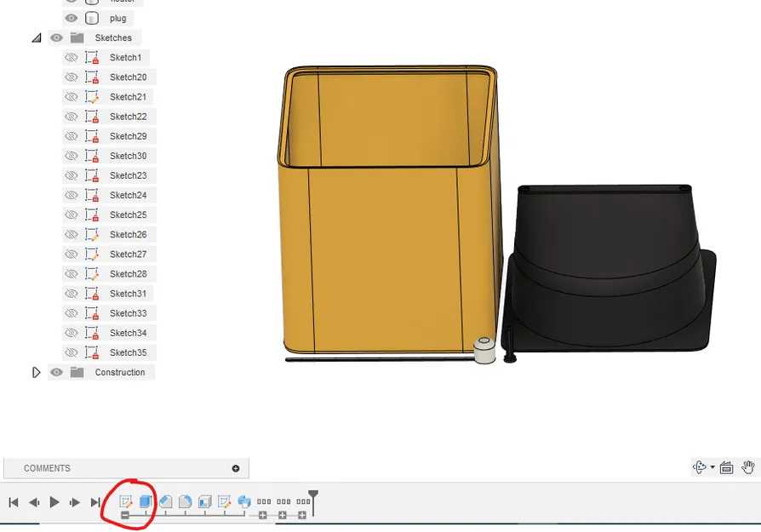
Task: Click the Construction folder icon
Action: 77,372
